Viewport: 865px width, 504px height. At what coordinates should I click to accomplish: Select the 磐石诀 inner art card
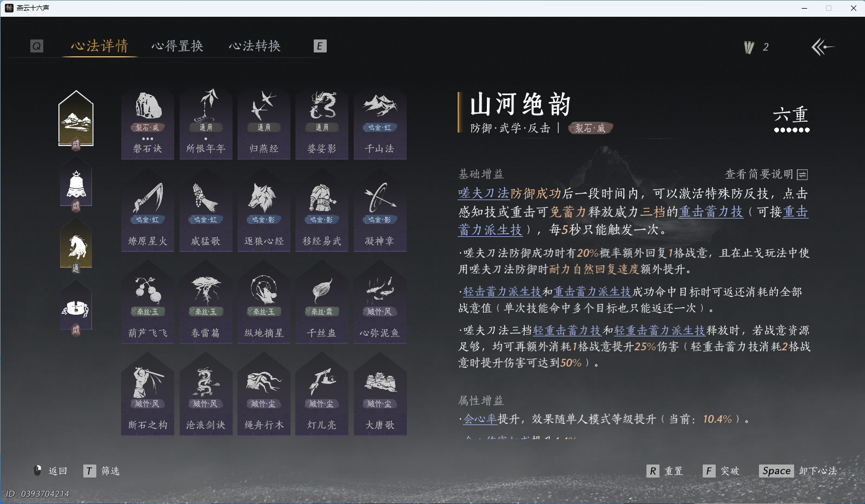[x=148, y=124]
